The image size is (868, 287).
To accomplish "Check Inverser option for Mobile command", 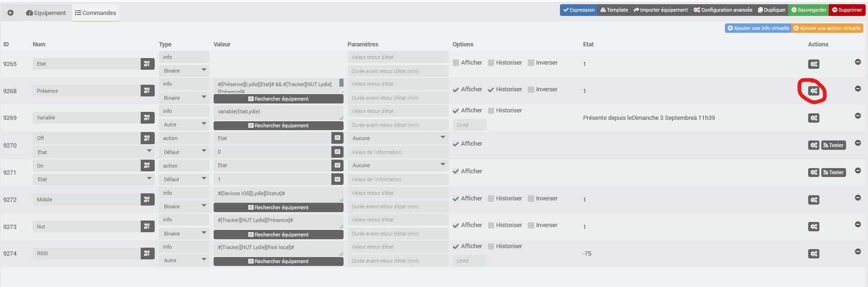I will 531,199.
